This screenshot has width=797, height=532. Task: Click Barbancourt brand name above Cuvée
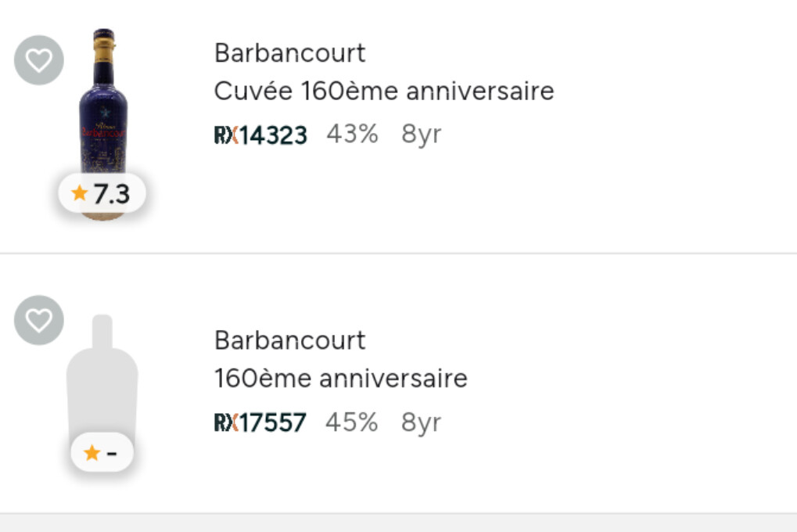coord(289,53)
